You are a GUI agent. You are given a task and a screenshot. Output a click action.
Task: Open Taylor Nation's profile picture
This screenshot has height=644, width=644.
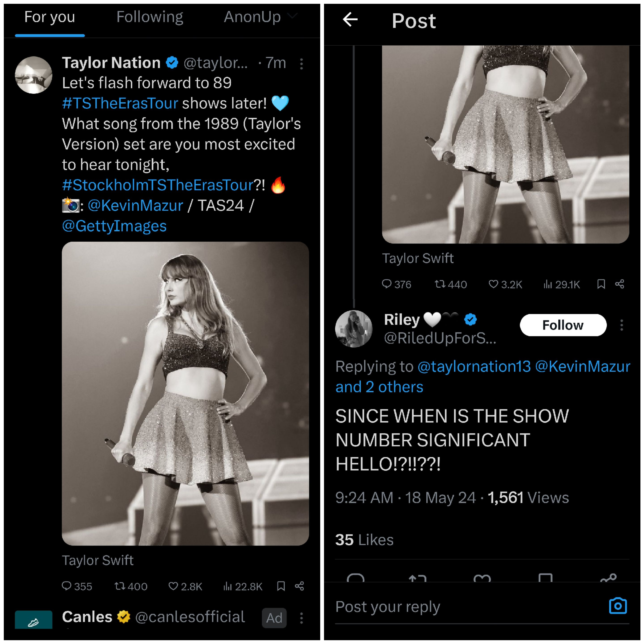(x=34, y=75)
